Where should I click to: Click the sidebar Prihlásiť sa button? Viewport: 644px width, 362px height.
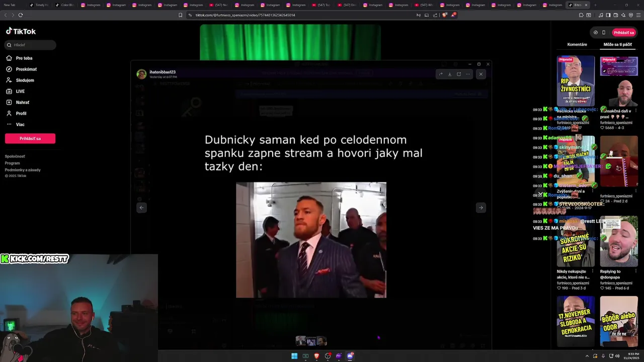pyautogui.click(x=30, y=138)
